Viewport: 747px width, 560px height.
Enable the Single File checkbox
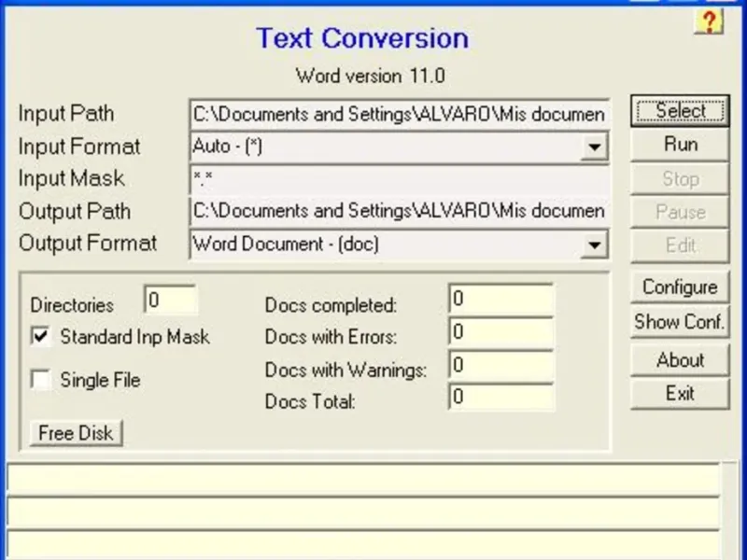point(41,380)
